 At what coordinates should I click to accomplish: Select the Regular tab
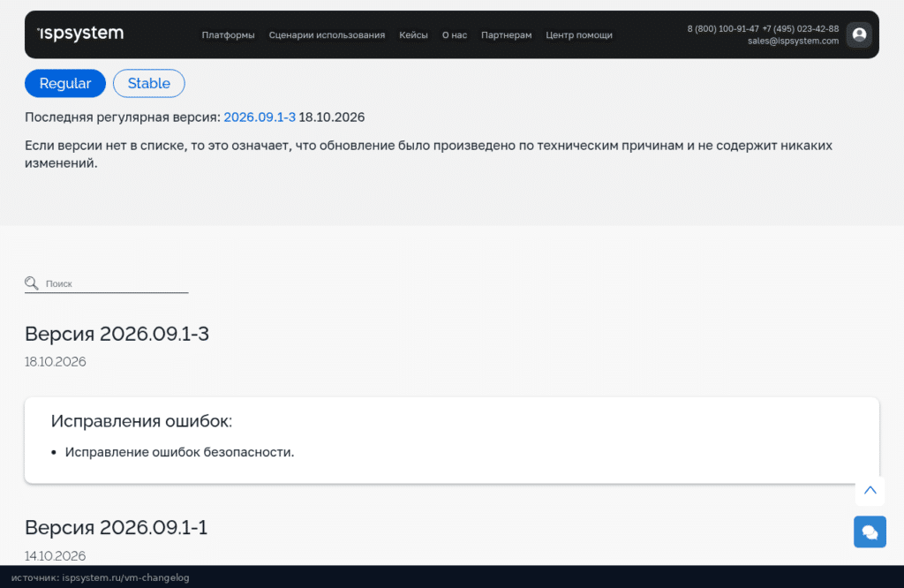(x=65, y=84)
